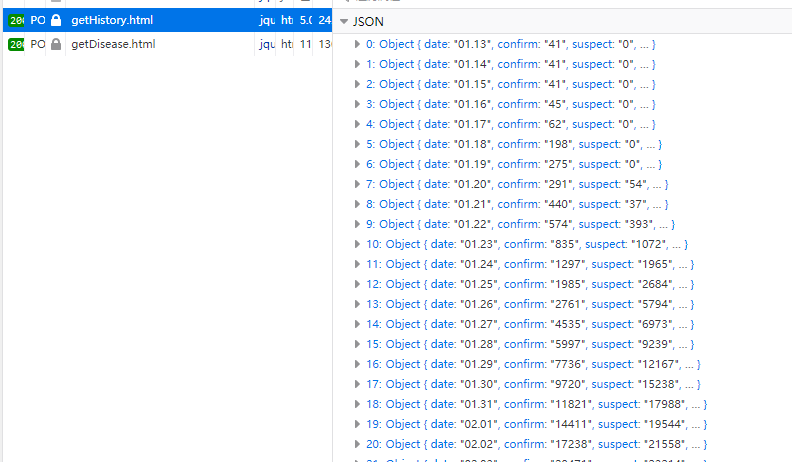Click confirm value "574" in object 9
Image resolution: width=792 pixels, height=462 pixels.
[x=558, y=224]
